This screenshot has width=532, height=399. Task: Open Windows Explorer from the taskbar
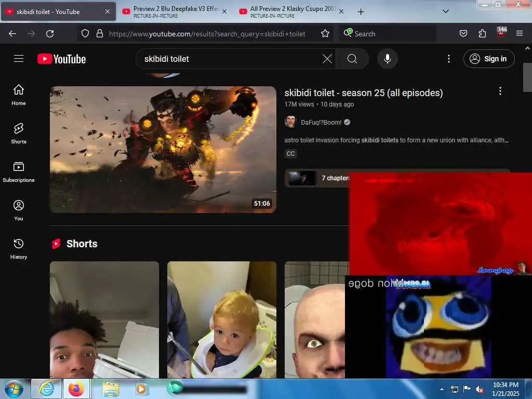click(x=111, y=389)
